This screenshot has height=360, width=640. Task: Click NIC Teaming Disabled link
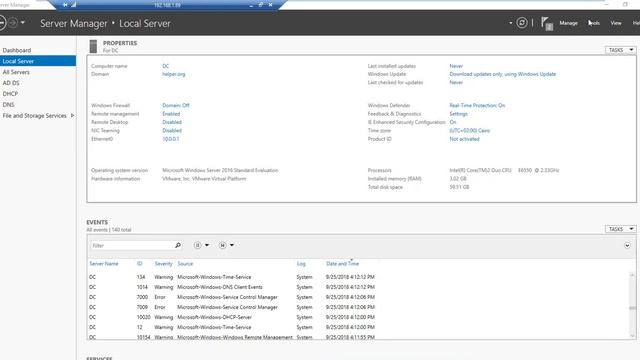(x=172, y=131)
